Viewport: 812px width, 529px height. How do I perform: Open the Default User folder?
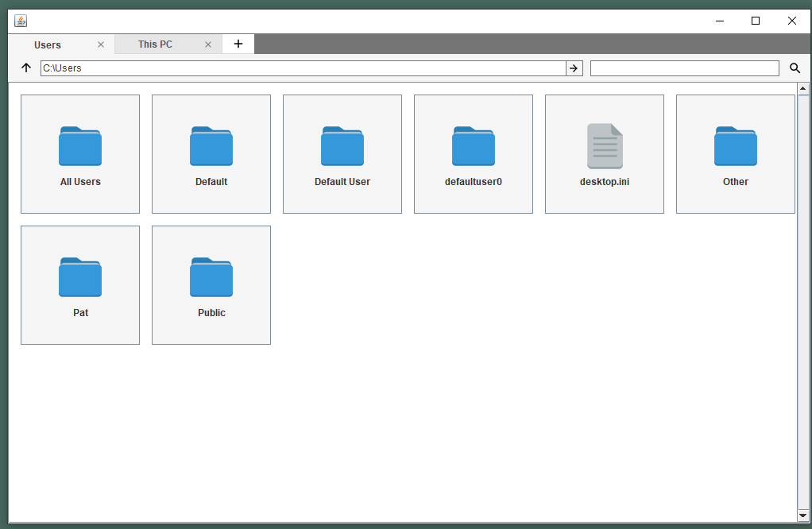pos(342,153)
